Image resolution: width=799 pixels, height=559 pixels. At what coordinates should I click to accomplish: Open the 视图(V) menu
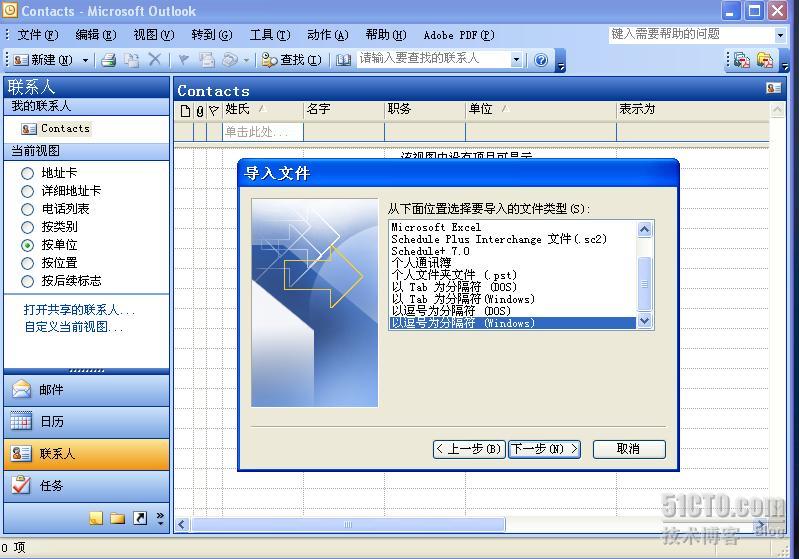pyautogui.click(x=154, y=35)
